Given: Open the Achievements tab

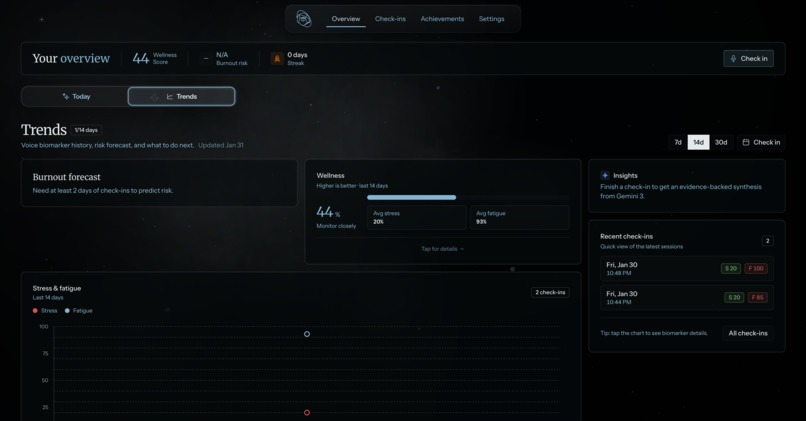Looking at the screenshot, I should [442, 19].
